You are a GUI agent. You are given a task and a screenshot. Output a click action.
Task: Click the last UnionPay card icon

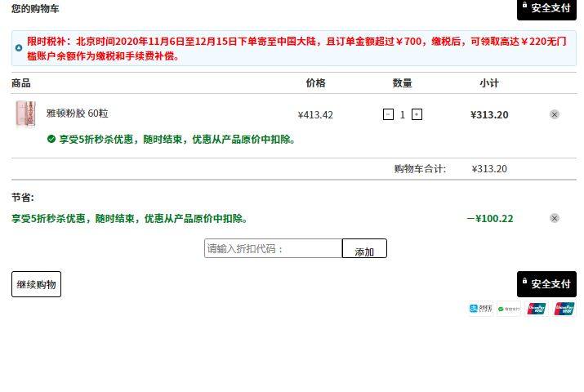pyautogui.click(x=564, y=309)
